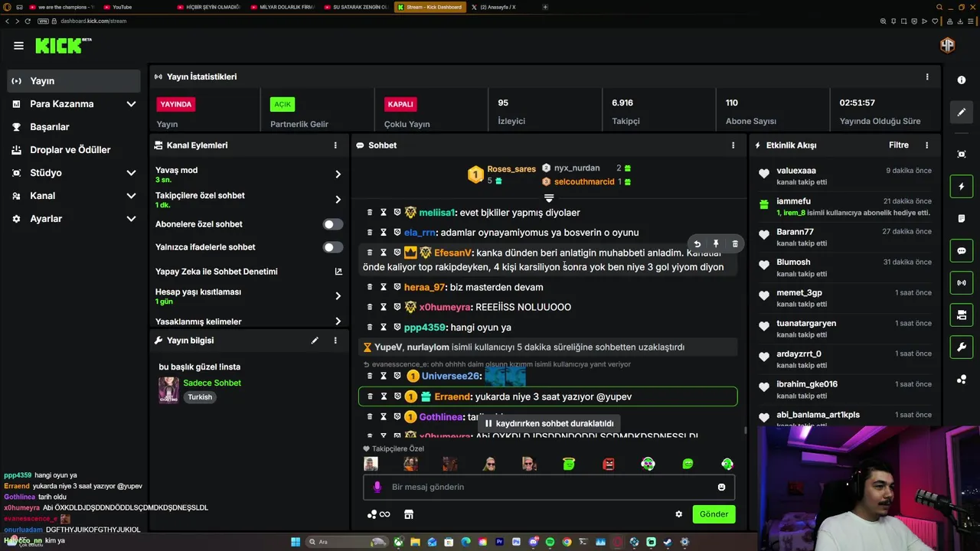Viewport: 980px width, 551px height.
Task: Click the Windows taskbar search box
Action: pos(347,542)
